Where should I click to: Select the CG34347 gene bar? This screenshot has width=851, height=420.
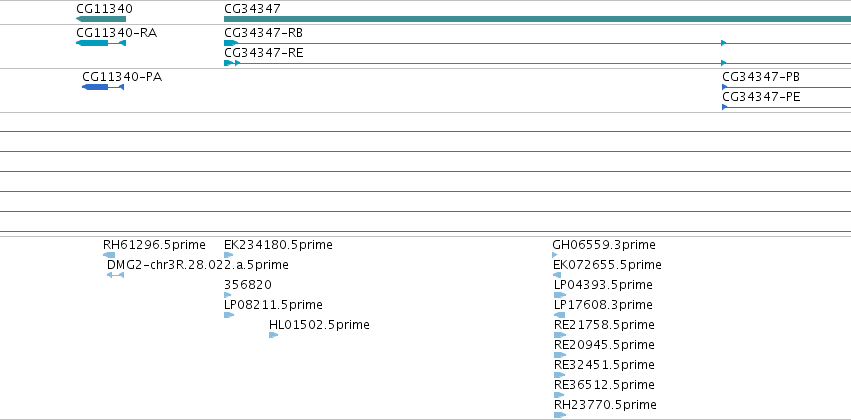[x=537, y=19]
